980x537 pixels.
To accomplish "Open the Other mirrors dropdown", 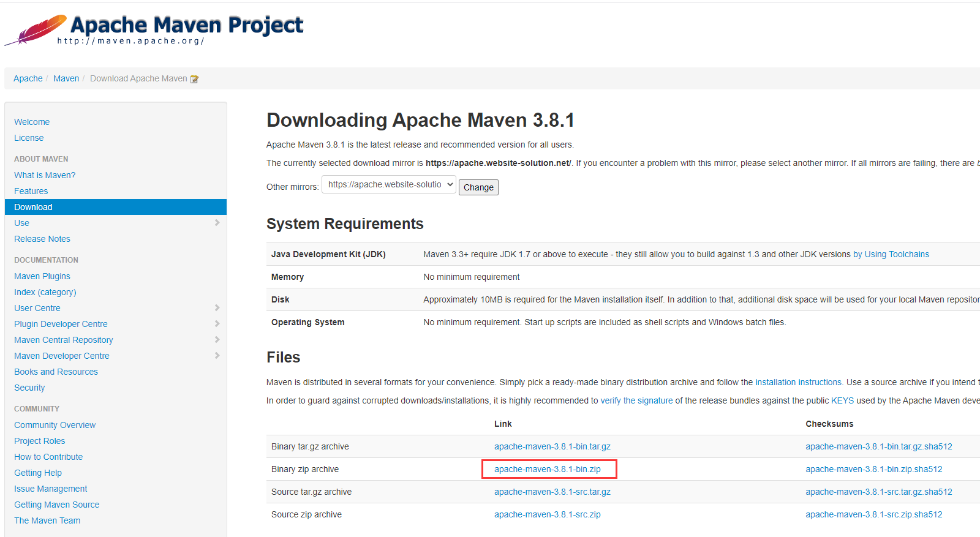I will tap(389, 184).
